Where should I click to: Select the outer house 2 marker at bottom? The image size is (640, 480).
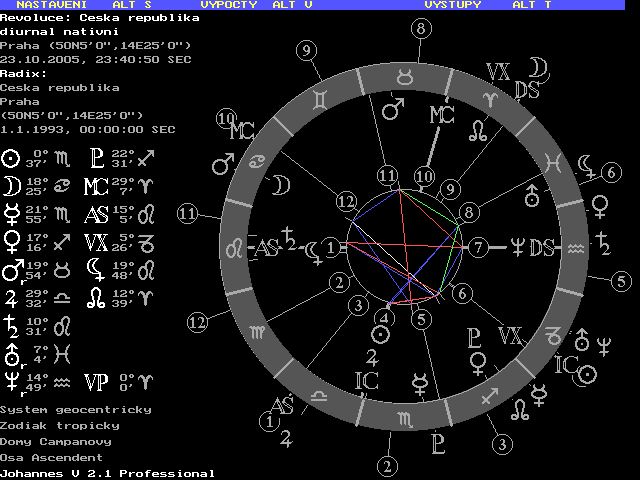(x=388, y=465)
